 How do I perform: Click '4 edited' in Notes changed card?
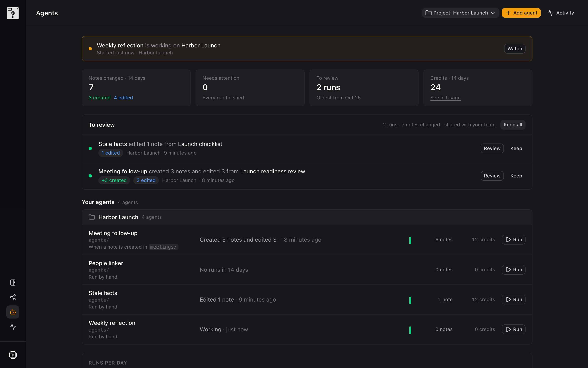[x=124, y=98]
